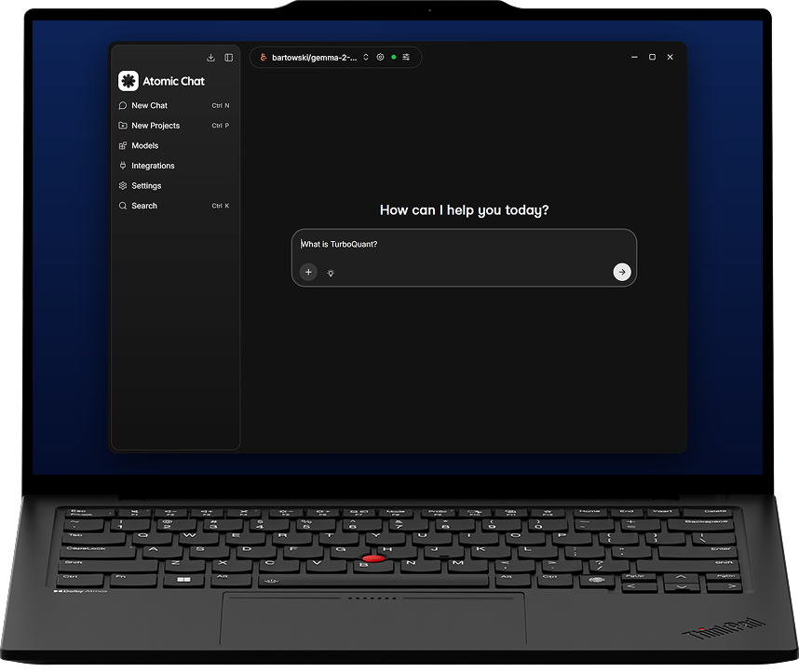799x672 pixels.
Task: Click the download icon above the sidebar
Action: pos(211,58)
